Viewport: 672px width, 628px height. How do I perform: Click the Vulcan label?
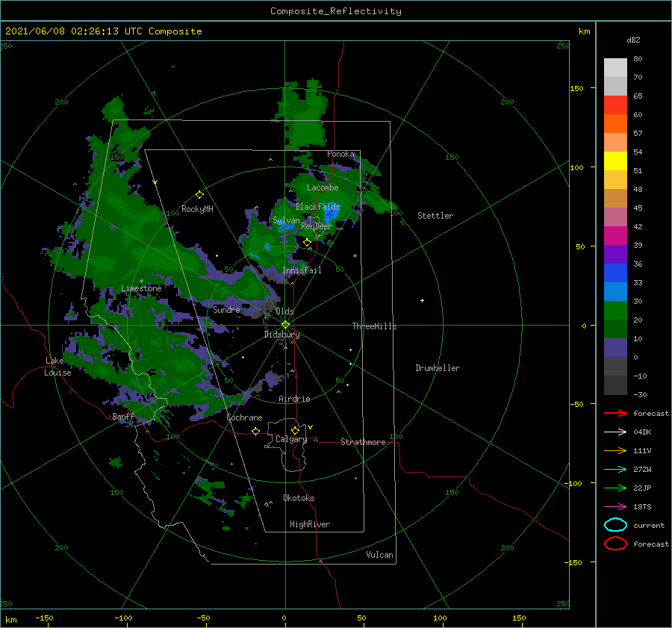(379, 555)
